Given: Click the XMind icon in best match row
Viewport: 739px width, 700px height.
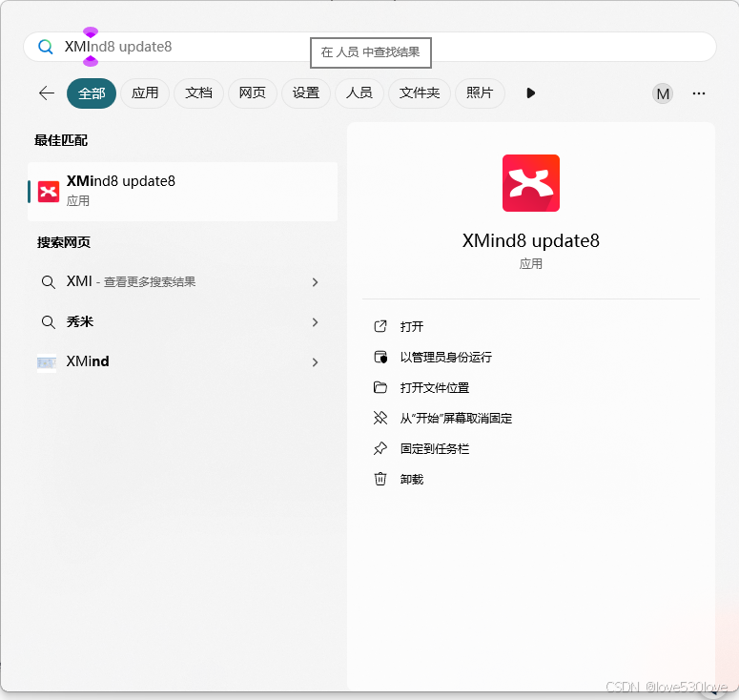Looking at the screenshot, I should tap(49, 192).
